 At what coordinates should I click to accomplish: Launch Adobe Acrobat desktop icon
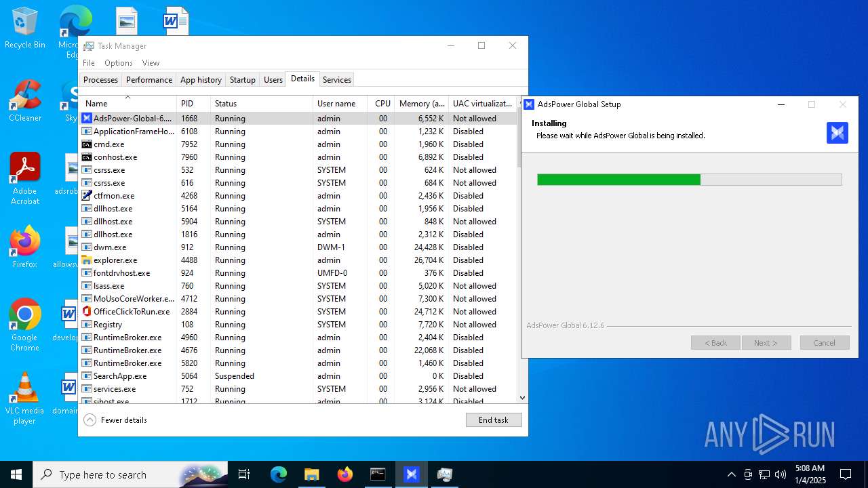point(25,179)
